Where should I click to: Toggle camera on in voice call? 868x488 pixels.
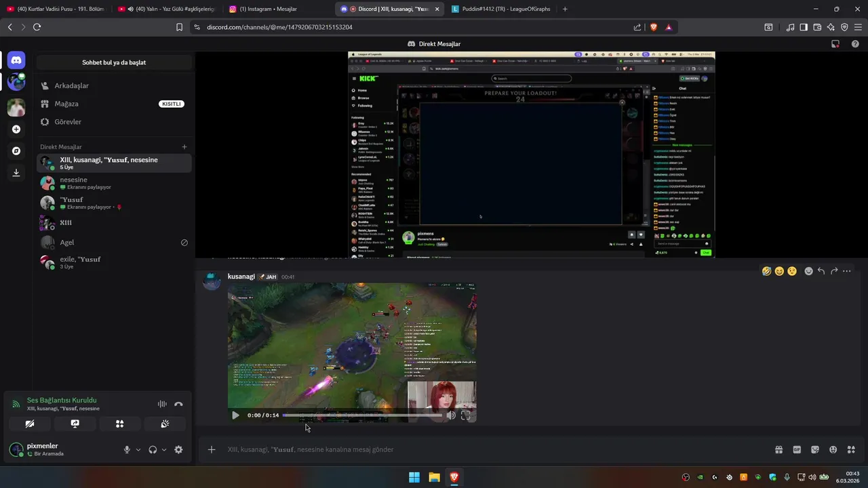pos(30,424)
